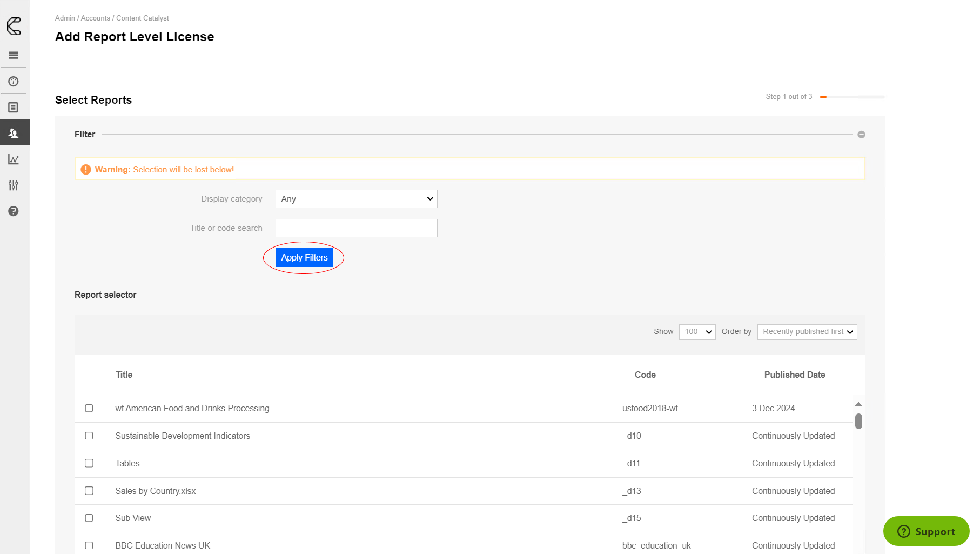Go to Admin in the breadcrumb
The image size is (980, 554).
pyautogui.click(x=65, y=18)
